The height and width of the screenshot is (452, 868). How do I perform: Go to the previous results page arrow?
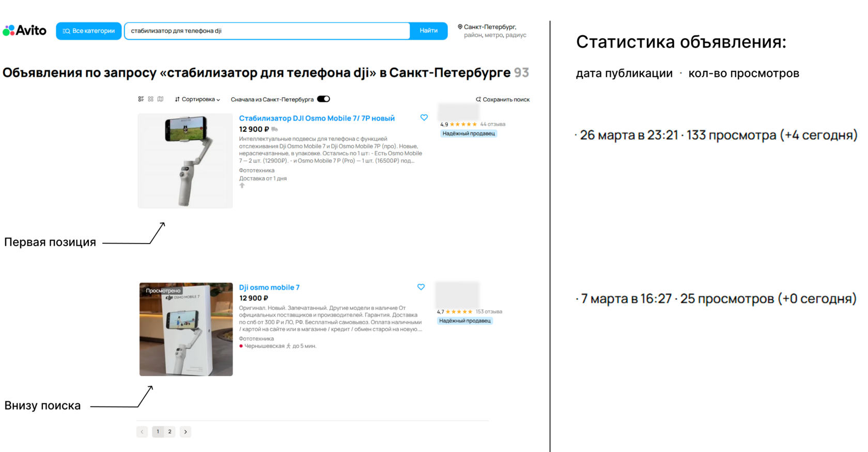click(x=142, y=432)
